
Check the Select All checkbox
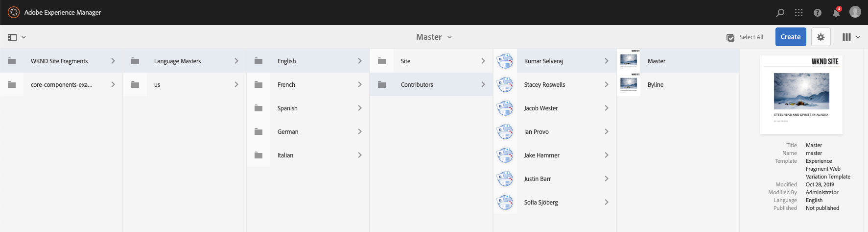(730, 38)
